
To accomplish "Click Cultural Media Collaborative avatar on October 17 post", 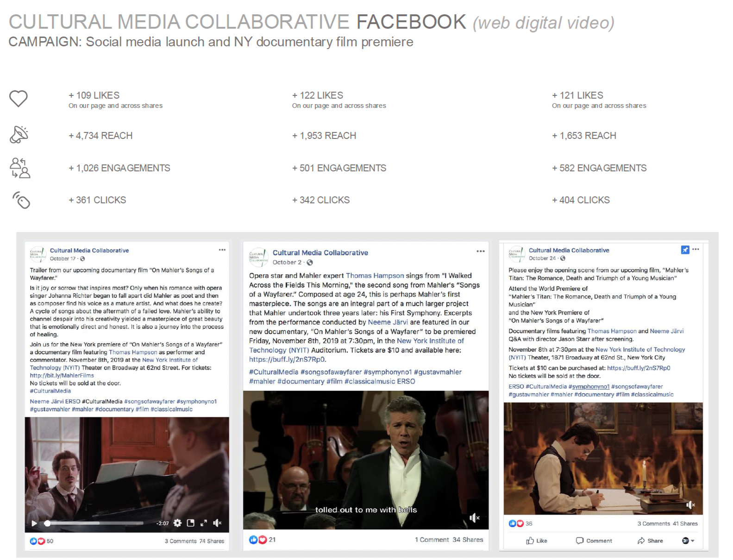I will coord(38,254).
